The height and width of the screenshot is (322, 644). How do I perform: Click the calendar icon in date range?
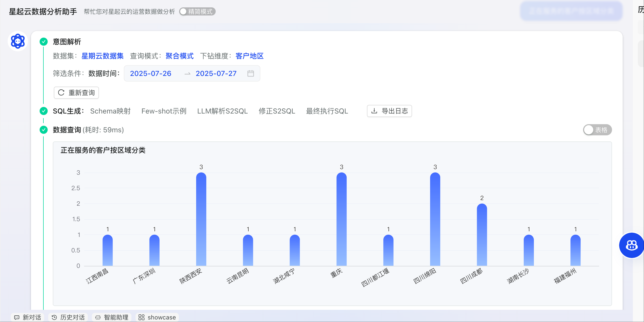coord(250,73)
